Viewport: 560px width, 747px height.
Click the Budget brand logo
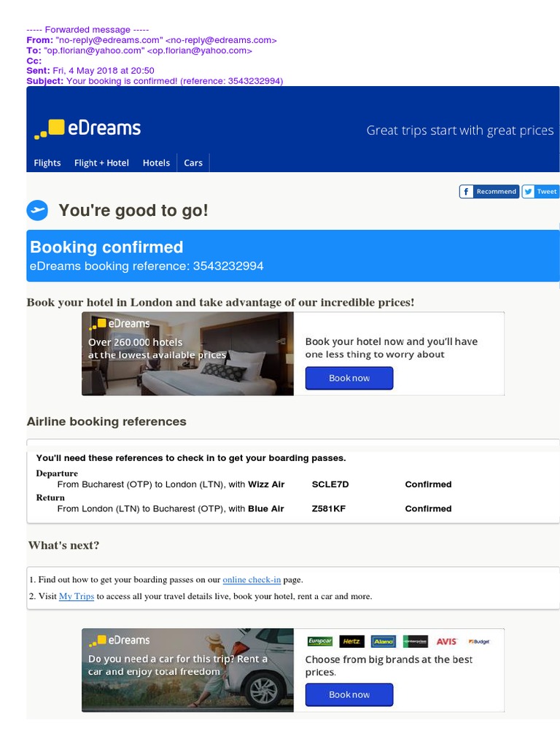[x=478, y=642]
